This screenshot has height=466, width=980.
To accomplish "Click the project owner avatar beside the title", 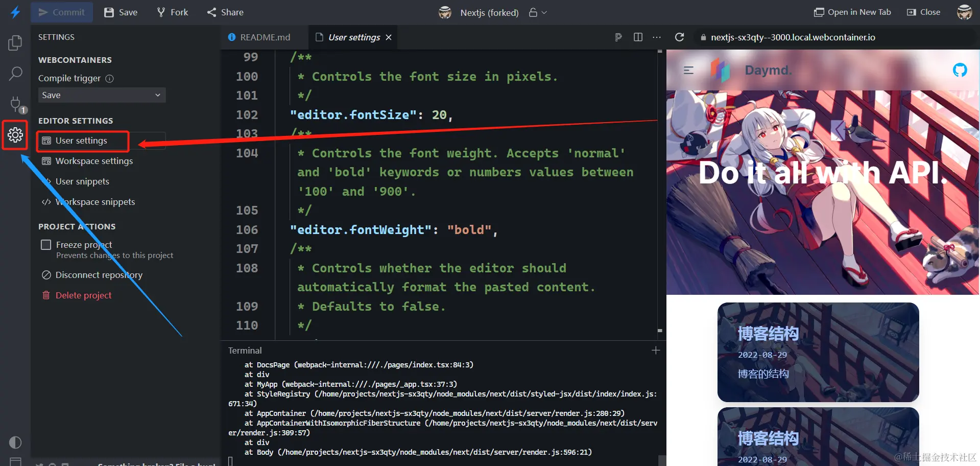I will [445, 12].
